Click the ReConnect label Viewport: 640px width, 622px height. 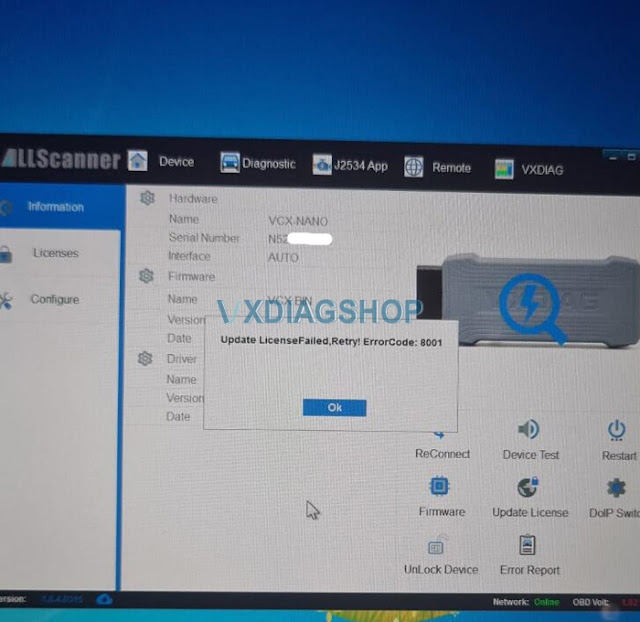coord(442,454)
